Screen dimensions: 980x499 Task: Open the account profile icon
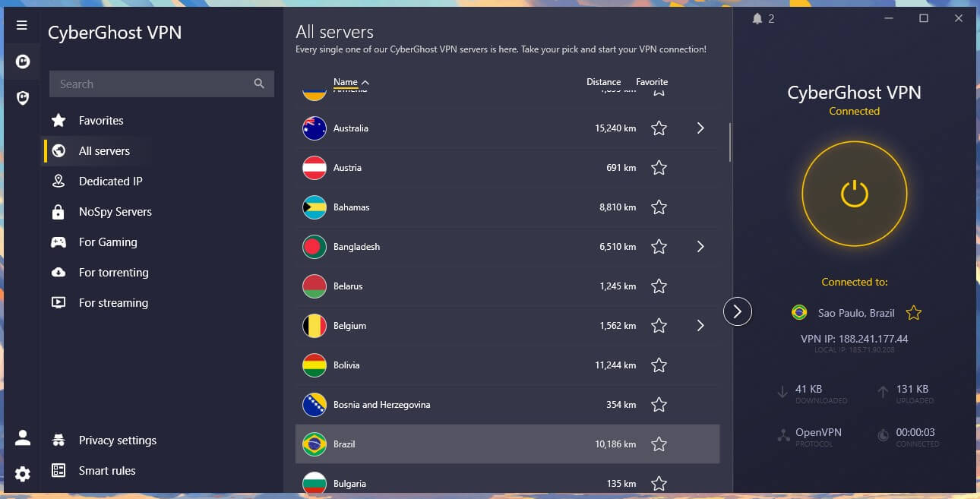(23, 437)
